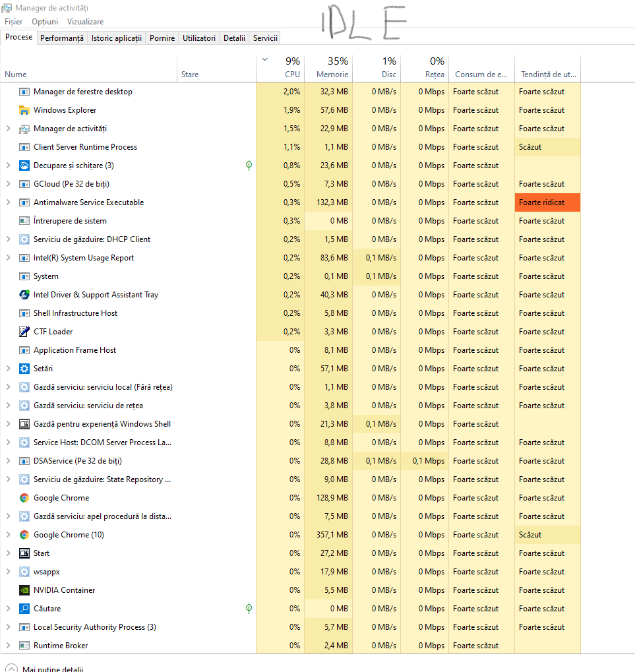Click the GCloud process icon
The height and width of the screenshot is (672, 635).
tap(24, 184)
